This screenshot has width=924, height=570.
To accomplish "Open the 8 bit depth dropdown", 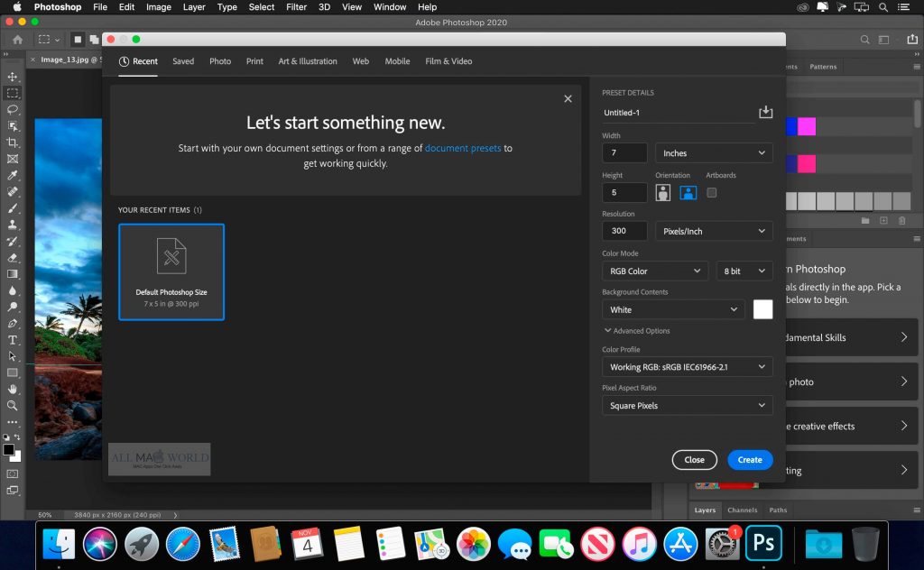I will click(744, 271).
